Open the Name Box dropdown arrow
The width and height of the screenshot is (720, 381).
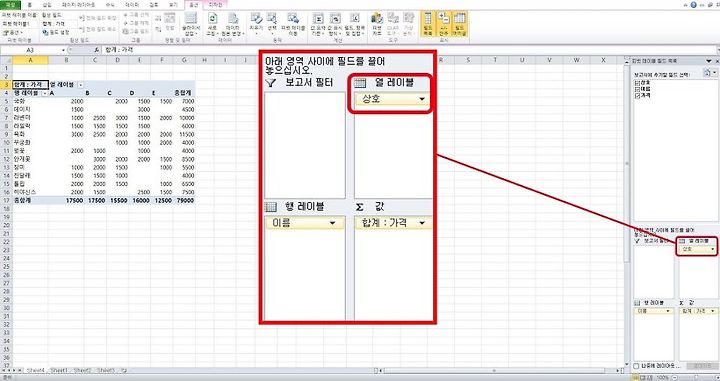(x=63, y=50)
